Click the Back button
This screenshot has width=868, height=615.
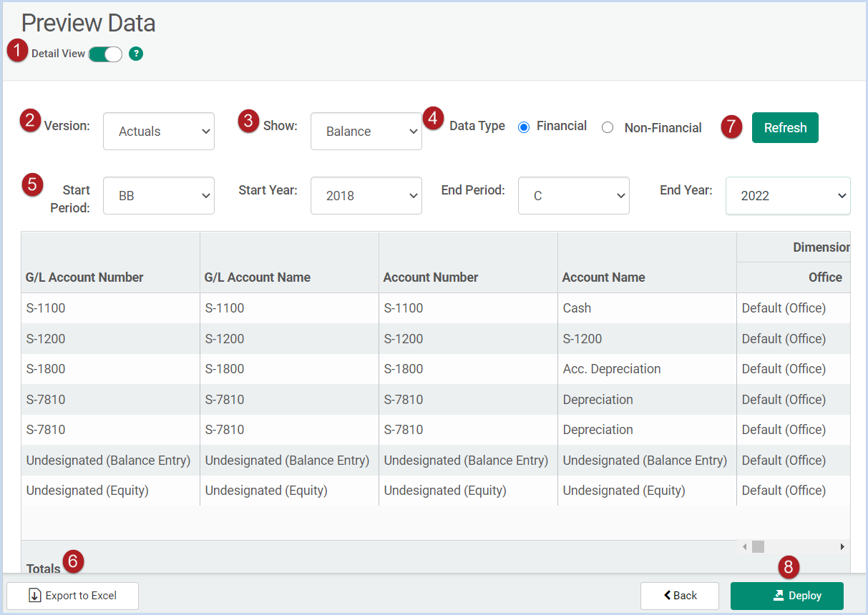coord(680,596)
